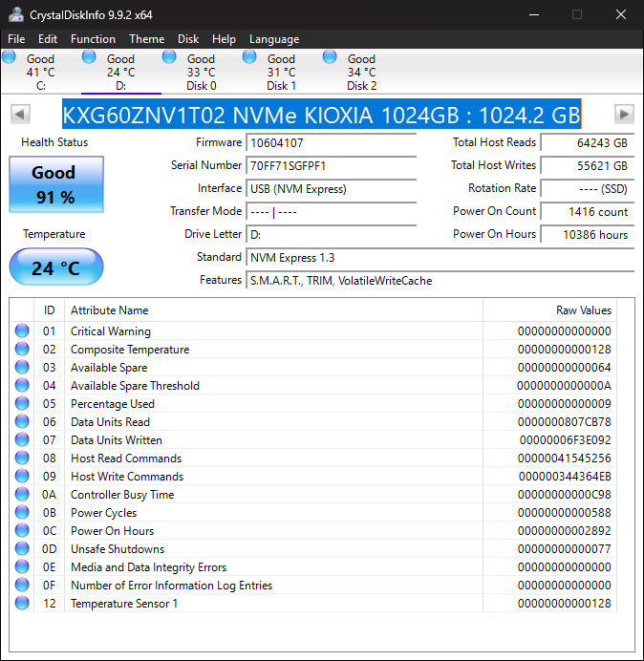Select raw value 00000006F3E092
644x661 pixels.
[x=565, y=439]
